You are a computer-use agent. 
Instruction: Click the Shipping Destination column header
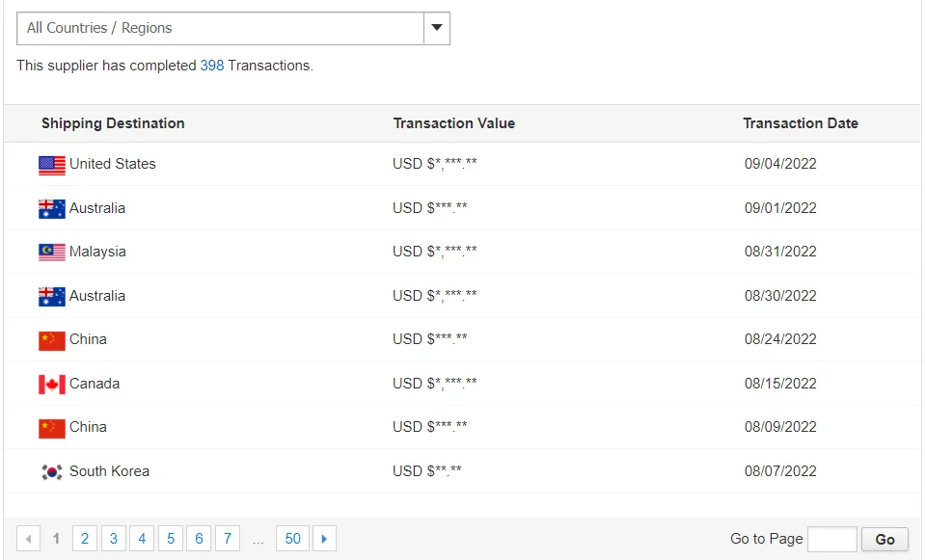[113, 123]
